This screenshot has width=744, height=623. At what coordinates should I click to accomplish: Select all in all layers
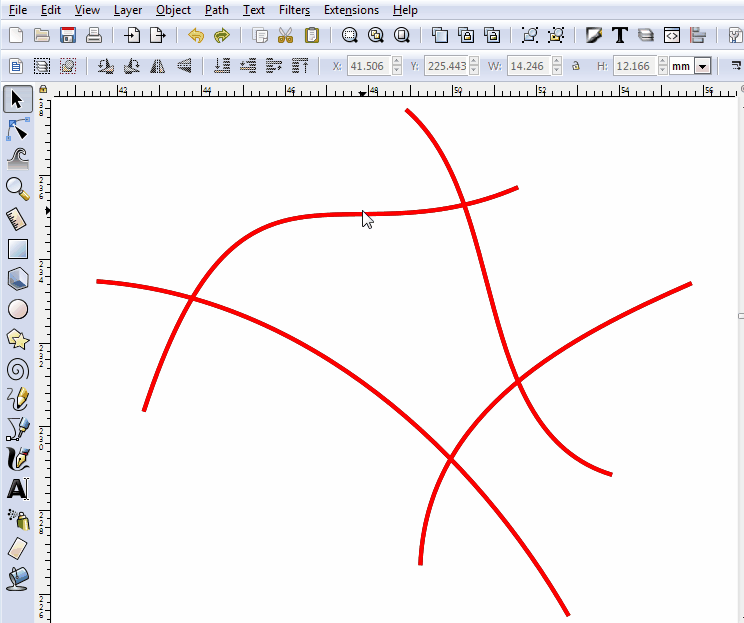click(x=42, y=66)
